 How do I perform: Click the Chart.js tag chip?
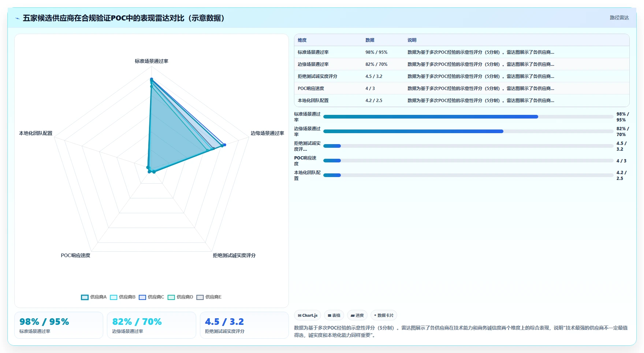(x=308, y=315)
